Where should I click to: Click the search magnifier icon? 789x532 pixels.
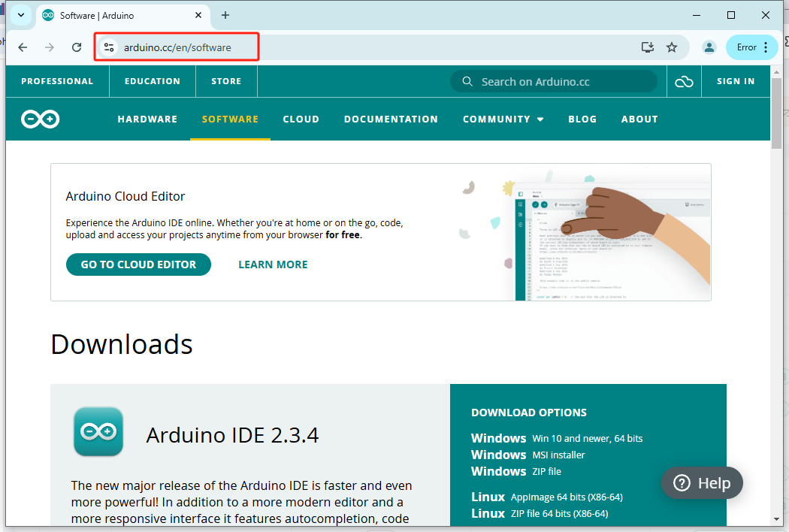(x=467, y=82)
